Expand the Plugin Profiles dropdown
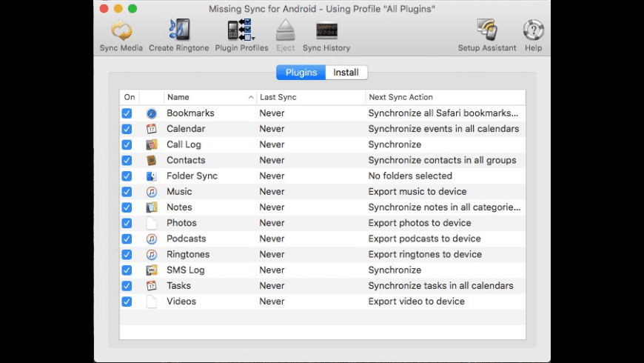This screenshot has height=363, width=644. (x=241, y=31)
